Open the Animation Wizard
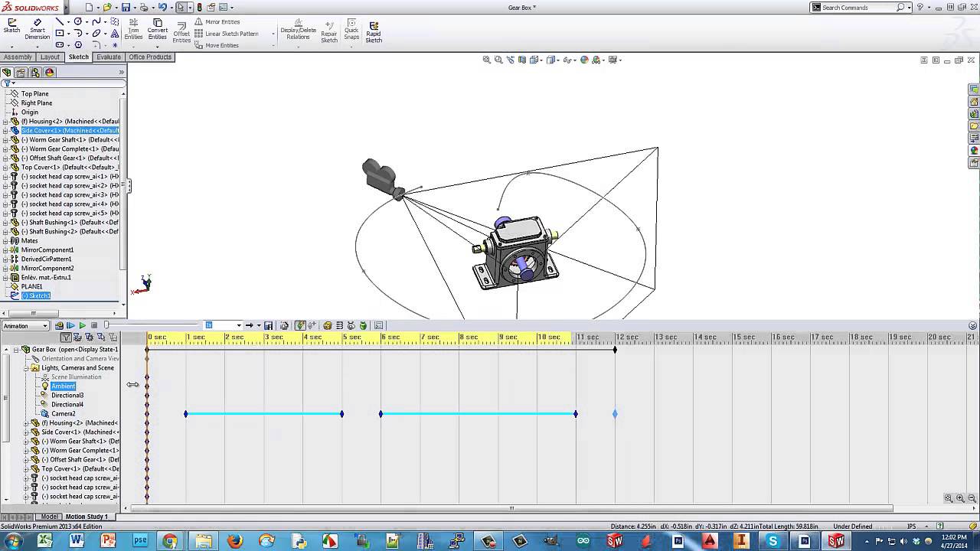The width and height of the screenshot is (980, 551). (284, 326)
